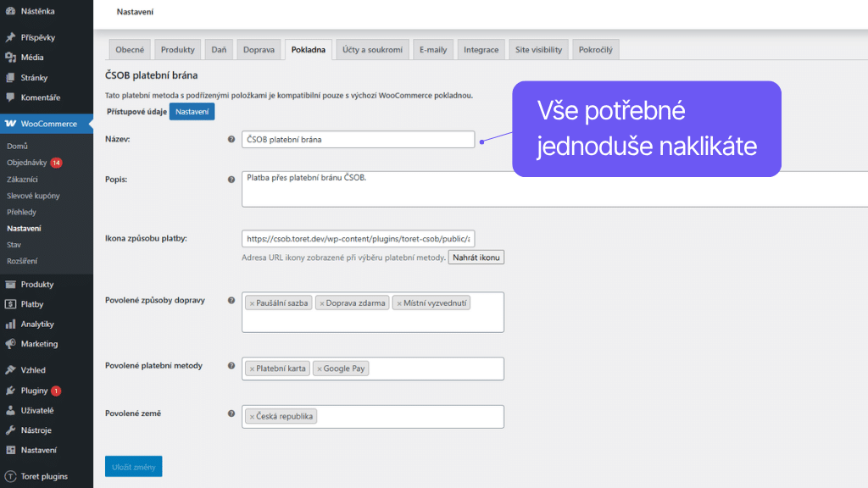Click the Nahrát ikonu button
Image resolution: width=868 pixels, height=488 pixels.
(476, 258)
